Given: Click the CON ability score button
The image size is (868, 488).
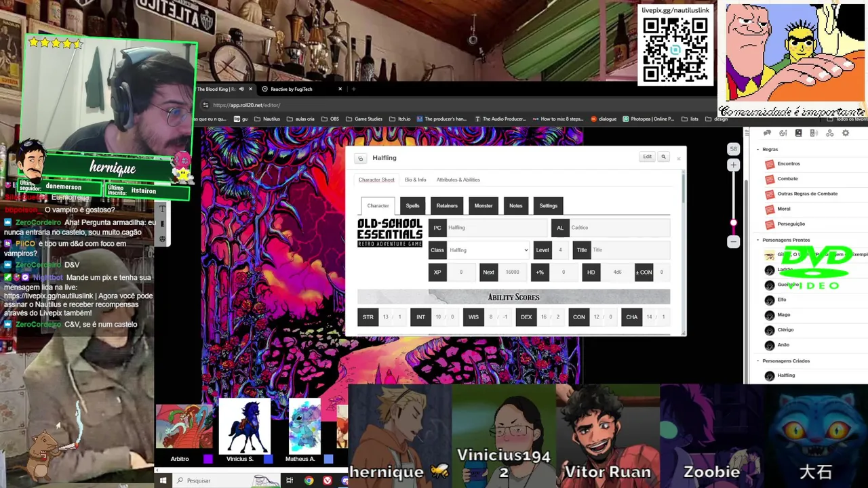Looking at the screenshot, I should click(579, 317).
